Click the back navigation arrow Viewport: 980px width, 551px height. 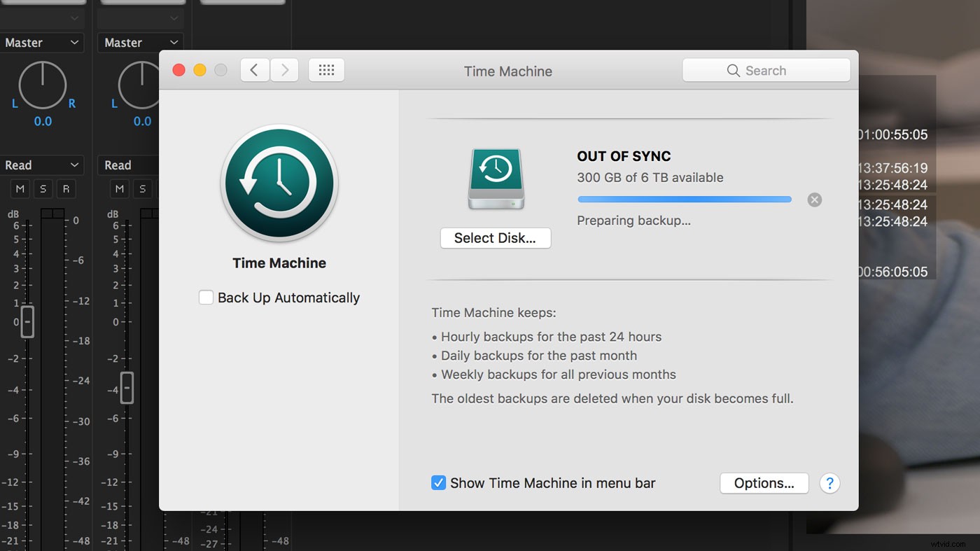pyautogui.click(x=255, y=69)
